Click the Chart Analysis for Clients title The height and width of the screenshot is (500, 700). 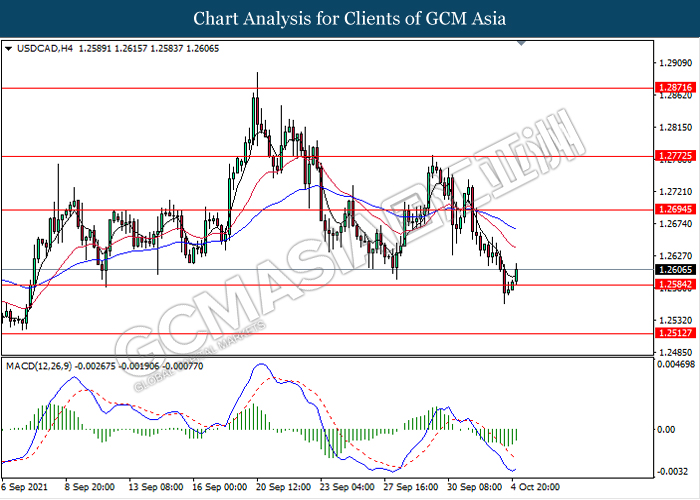350,19
